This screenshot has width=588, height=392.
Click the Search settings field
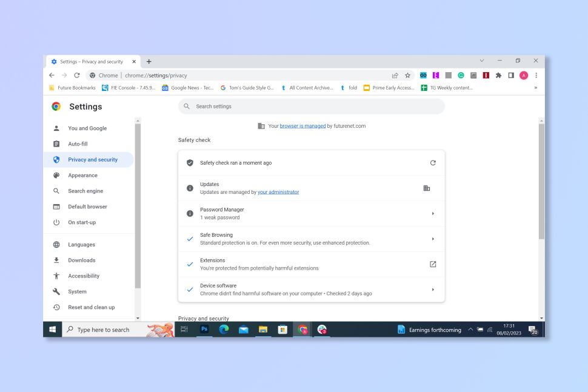[311, 107]
